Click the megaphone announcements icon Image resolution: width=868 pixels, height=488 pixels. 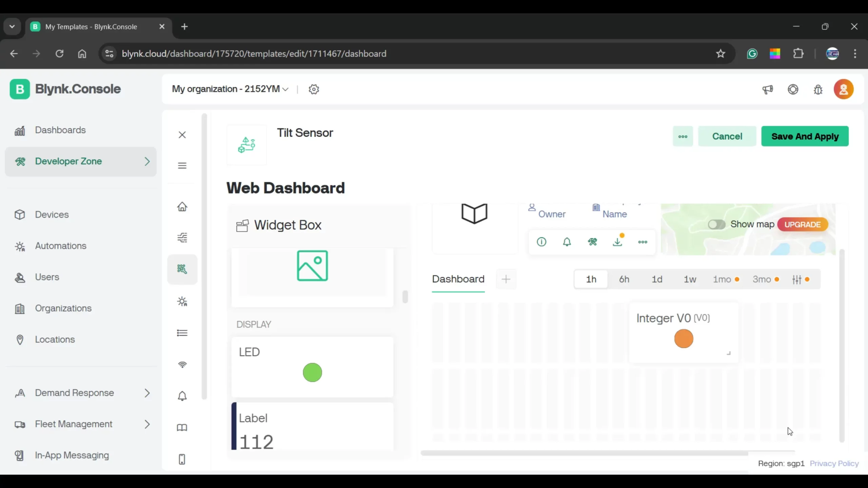tap(768, 89)
